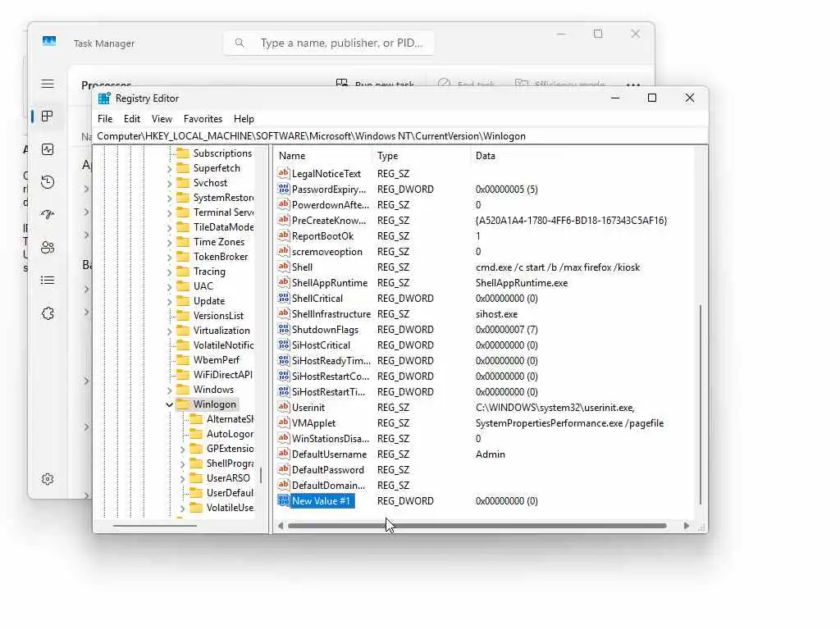Open Task Manager settings gear
Image resolution: width=840 pixels, height=630 pixels.
pyautogui.click(x=47, y=479)
